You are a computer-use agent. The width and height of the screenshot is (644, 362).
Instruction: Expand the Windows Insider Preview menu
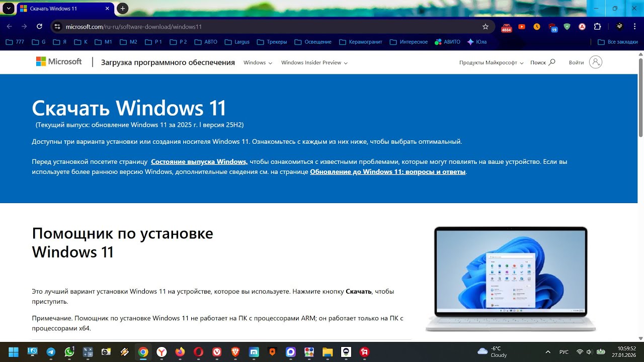tap(314, 63)
